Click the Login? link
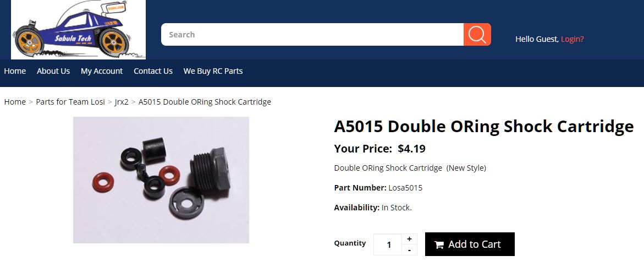Image resolution: width=644 pixels, height=272 pixels. tap(572, 39)
